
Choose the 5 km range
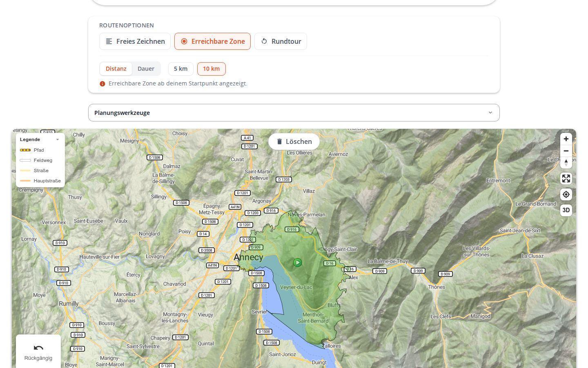pyautogui.click(x=180, y=69)
